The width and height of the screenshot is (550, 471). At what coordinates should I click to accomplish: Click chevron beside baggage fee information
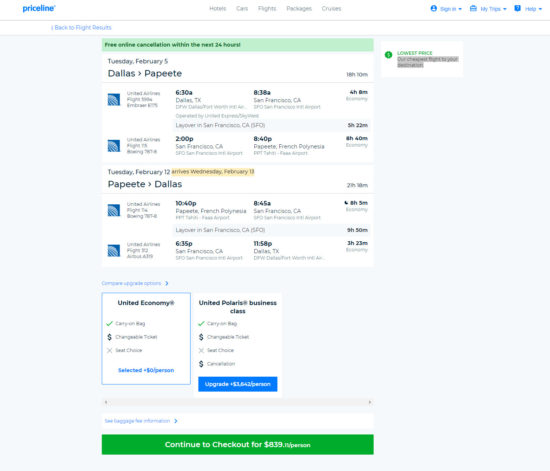click(x=176, y=421)
